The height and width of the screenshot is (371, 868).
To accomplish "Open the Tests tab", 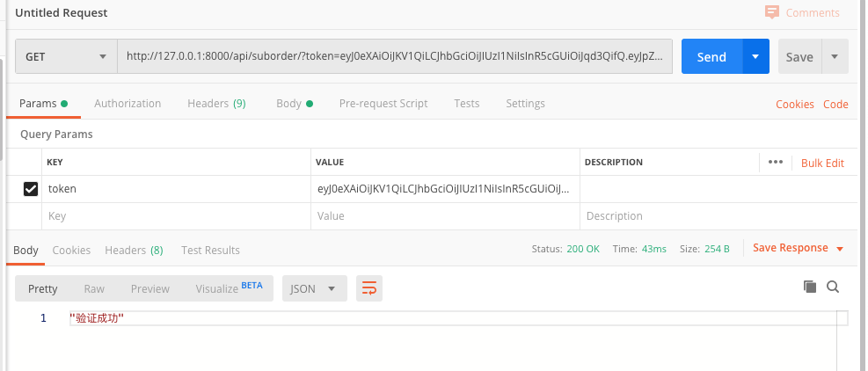I will [x=467, y=104].
